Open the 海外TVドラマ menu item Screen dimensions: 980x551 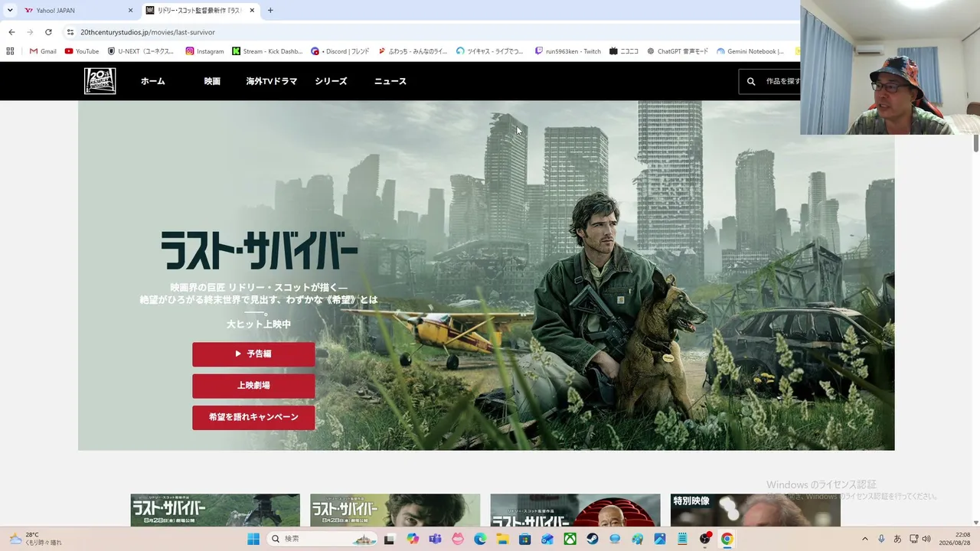(272, 81)
